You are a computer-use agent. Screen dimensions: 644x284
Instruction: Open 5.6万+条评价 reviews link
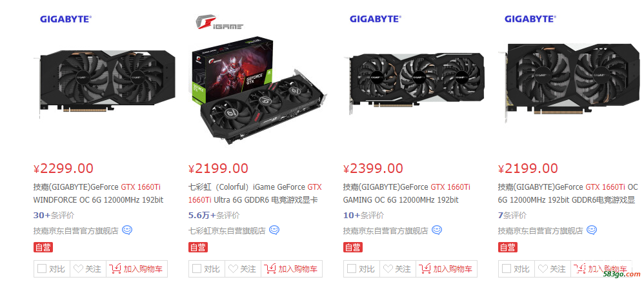pyautogui.click(x=214, y=215)
